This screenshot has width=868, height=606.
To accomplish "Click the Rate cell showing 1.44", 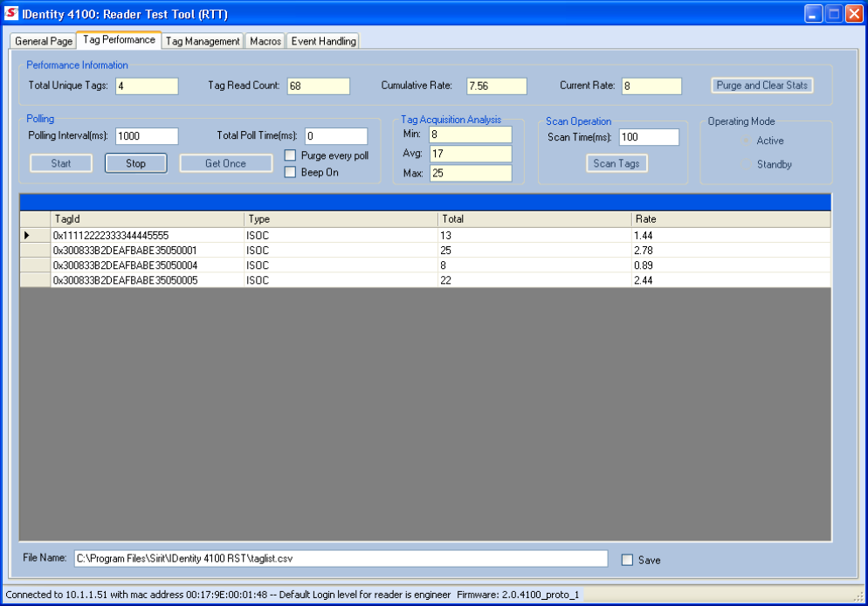I will tap(731, 235).
